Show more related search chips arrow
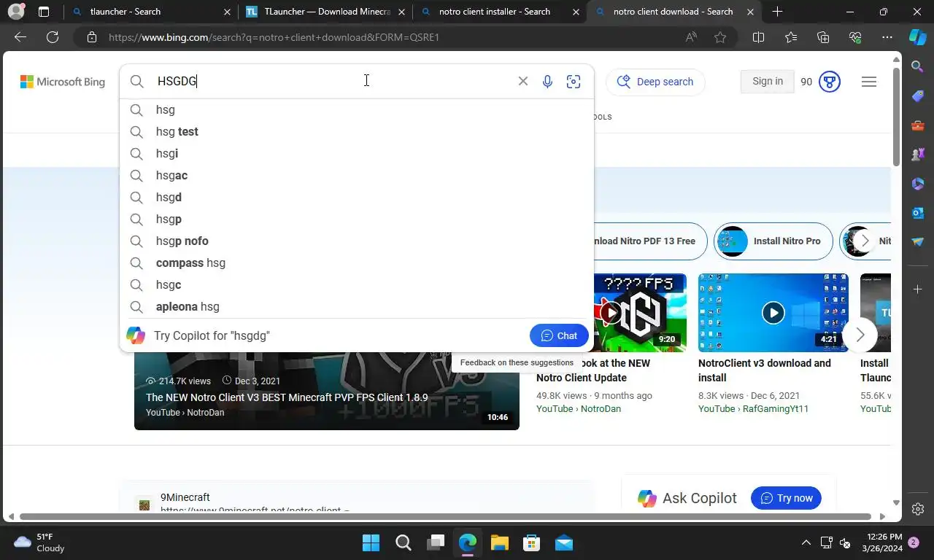Viewport: 934px width, 560px height. 865,241
